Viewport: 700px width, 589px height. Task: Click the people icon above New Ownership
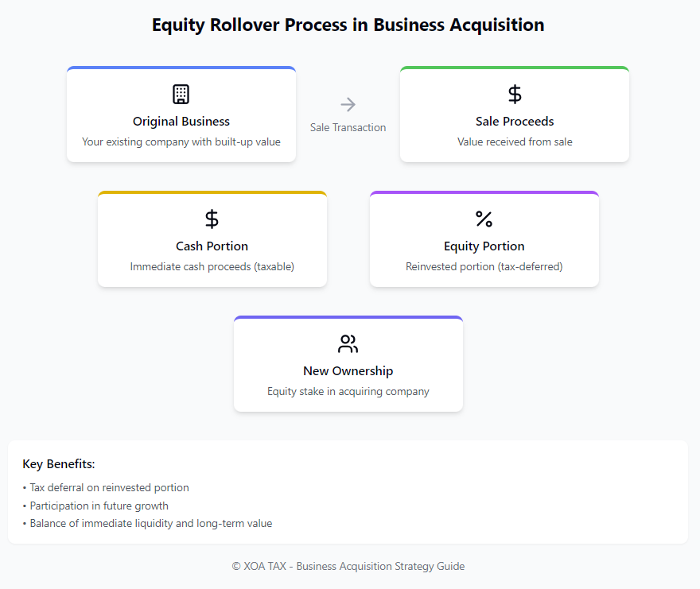pos(348,344)
